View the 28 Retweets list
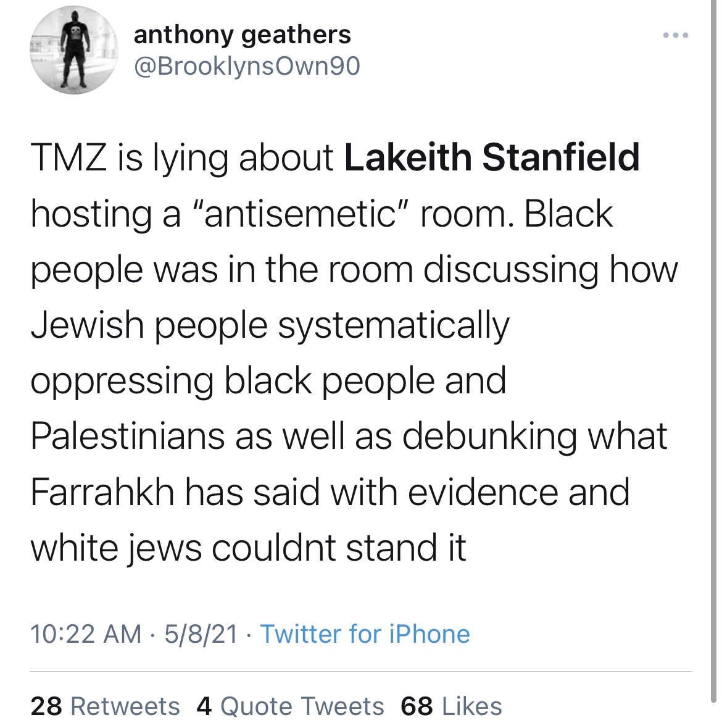The width and height of the screenshot is (722, 728). click(x=106, y=706)
